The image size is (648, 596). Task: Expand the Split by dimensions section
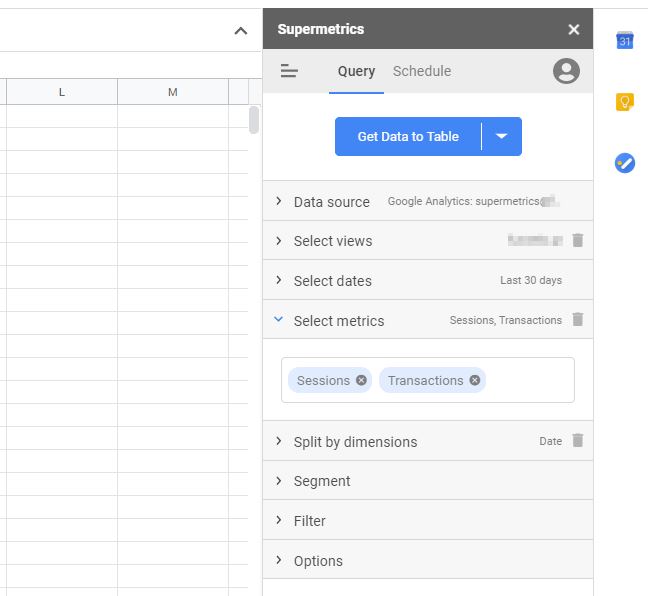click(x=428, y=441)
